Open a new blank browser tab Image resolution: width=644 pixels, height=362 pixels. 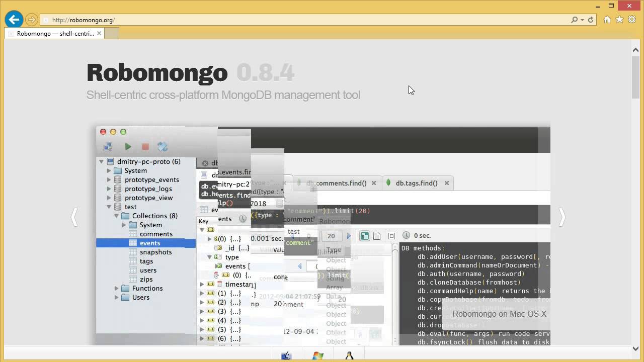[x=112, y=34]
